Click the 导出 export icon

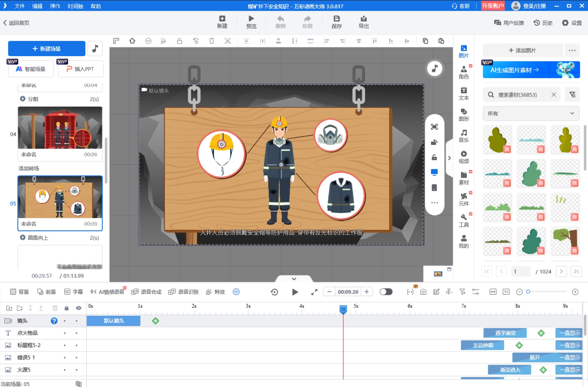pos(364,22)
